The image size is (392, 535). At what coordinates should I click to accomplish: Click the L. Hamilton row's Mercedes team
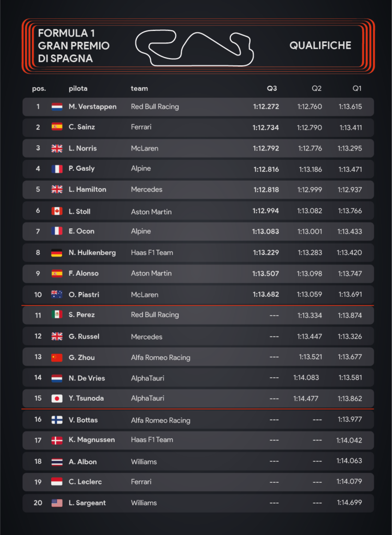pyautogui.click(x=147, y=189)
